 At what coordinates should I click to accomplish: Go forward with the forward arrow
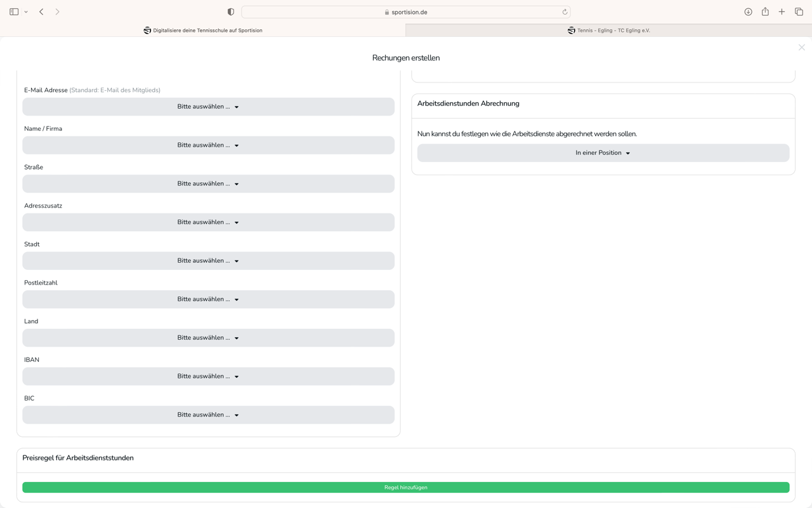58,12
